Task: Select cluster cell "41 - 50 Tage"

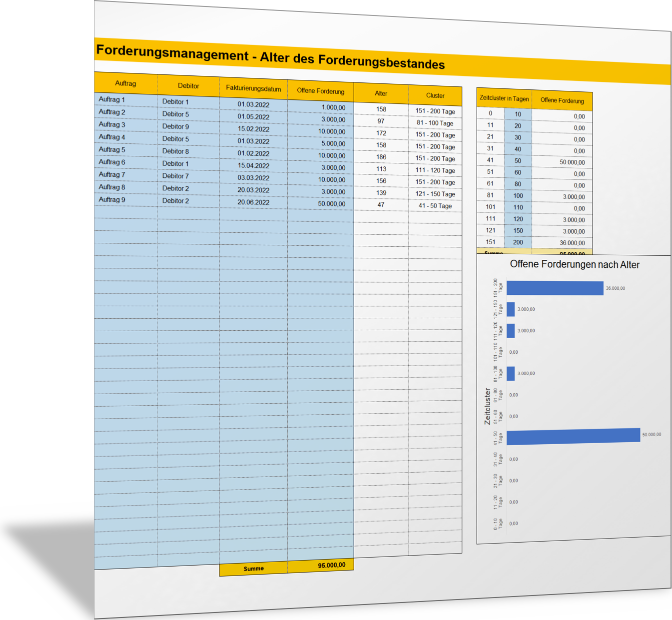Action: pos(435,206)
